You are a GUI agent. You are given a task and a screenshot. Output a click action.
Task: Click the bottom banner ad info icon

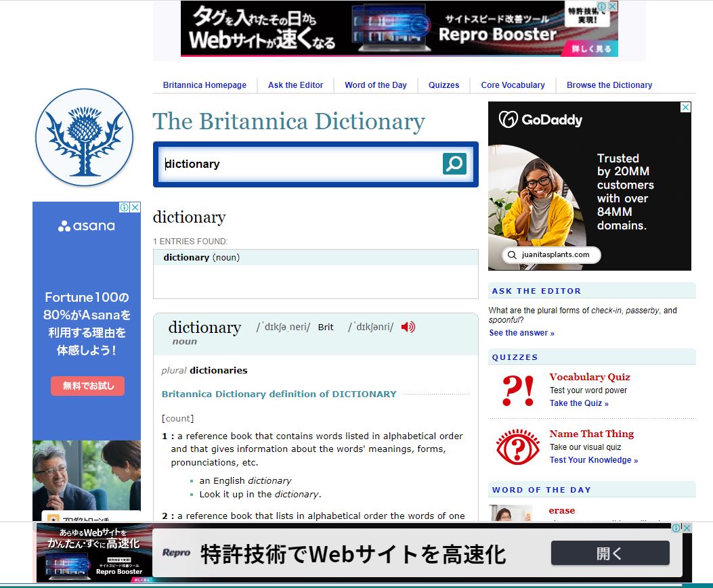tap(676, 528)
